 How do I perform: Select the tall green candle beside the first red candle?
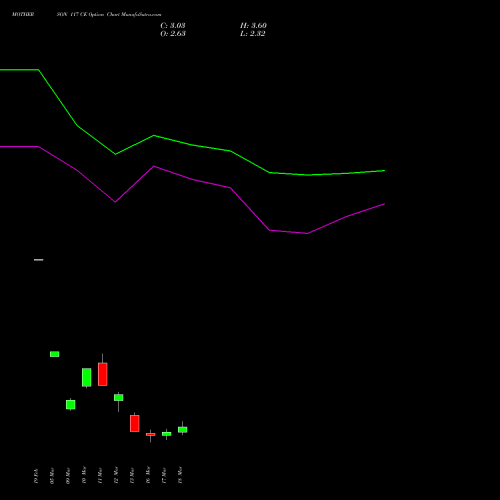[x=87, y=377]
